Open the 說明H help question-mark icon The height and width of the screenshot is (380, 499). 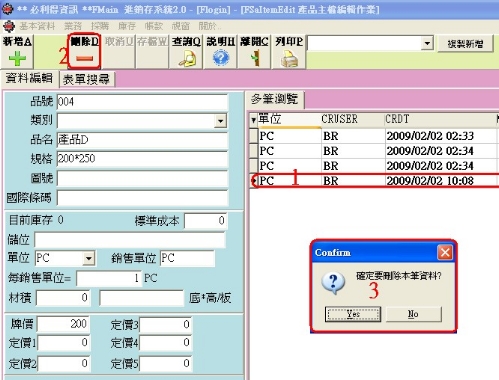(221, 58)
